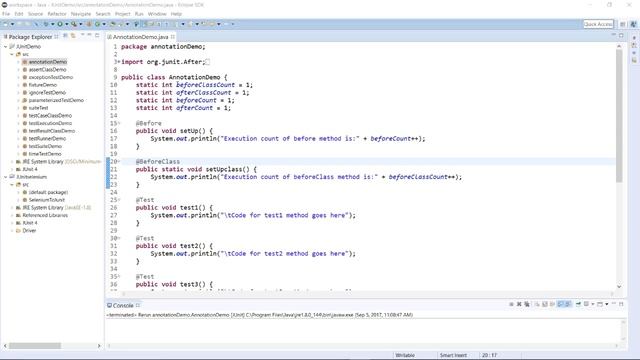
Task: Expand the folded import block on line 3
Action: click(x=119, y=62)
